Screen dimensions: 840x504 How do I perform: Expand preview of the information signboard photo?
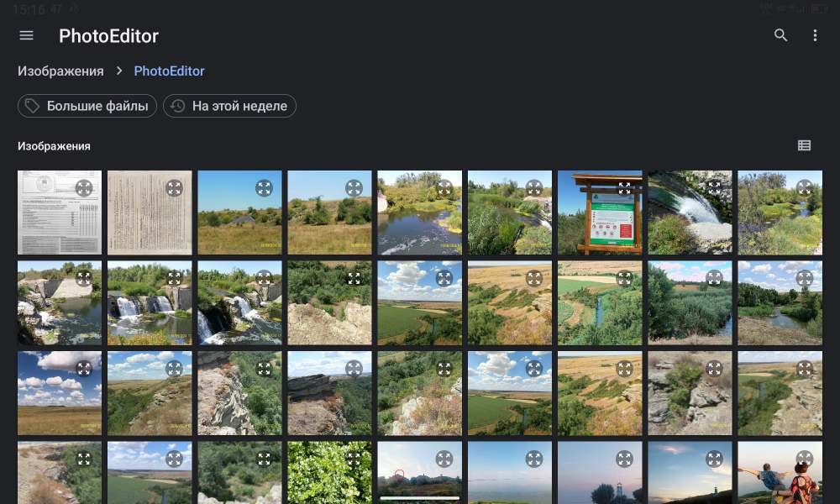click(x=625, y=188)
